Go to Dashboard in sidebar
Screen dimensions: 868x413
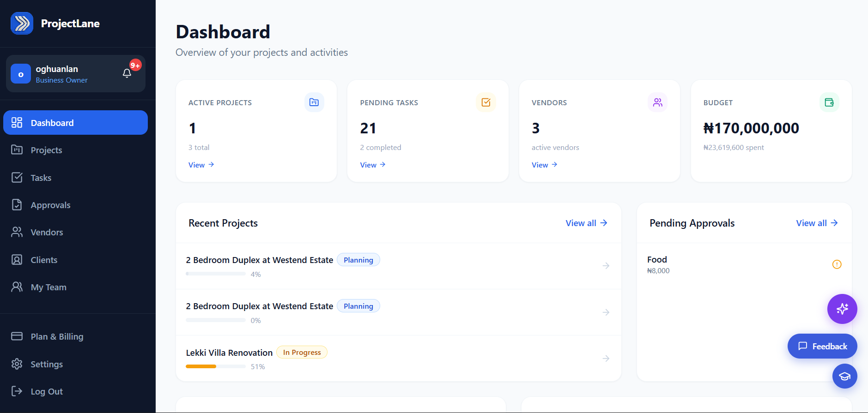[x=75, y=123]
